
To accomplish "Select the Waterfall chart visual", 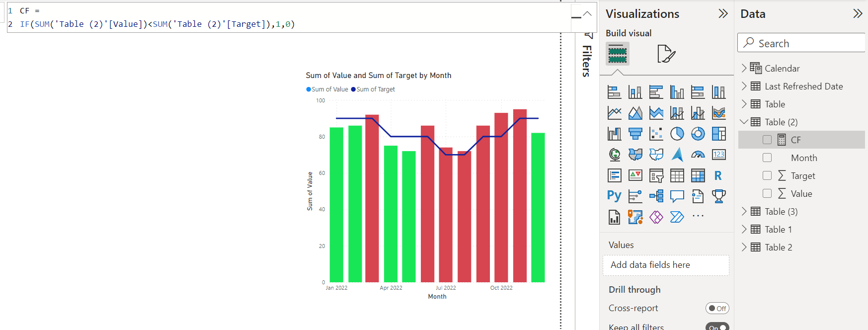I will click(x=615, y=134).
